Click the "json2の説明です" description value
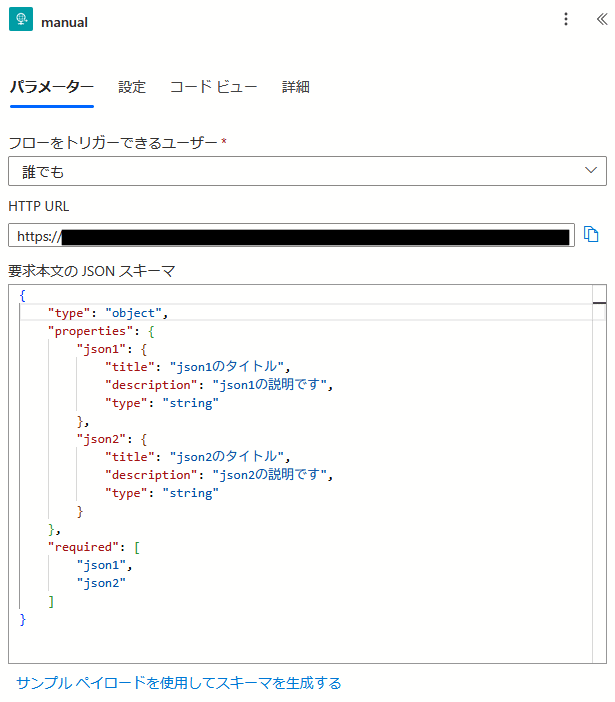Viewport: 615px width, 702px height. (x=270, y=475)
